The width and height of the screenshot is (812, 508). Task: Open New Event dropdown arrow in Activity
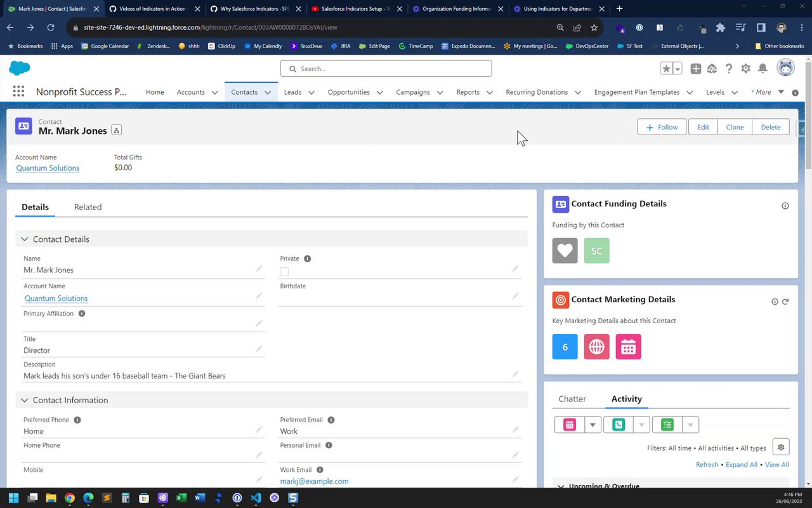593,425
